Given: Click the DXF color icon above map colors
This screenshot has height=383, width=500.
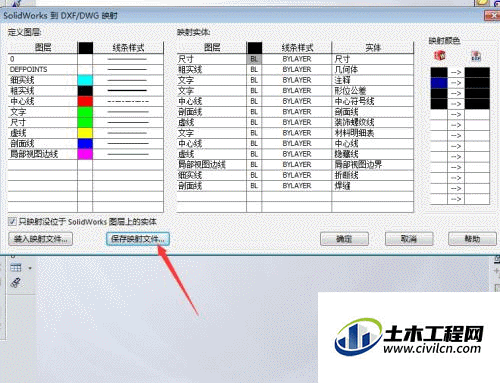Looking at the screenshot, I should pos(476,56).
